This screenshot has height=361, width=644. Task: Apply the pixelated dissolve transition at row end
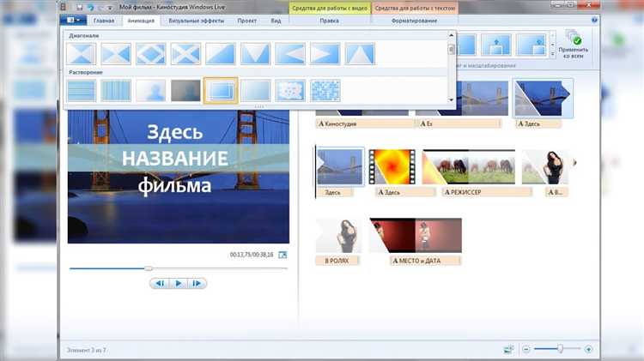pos(325,90)
